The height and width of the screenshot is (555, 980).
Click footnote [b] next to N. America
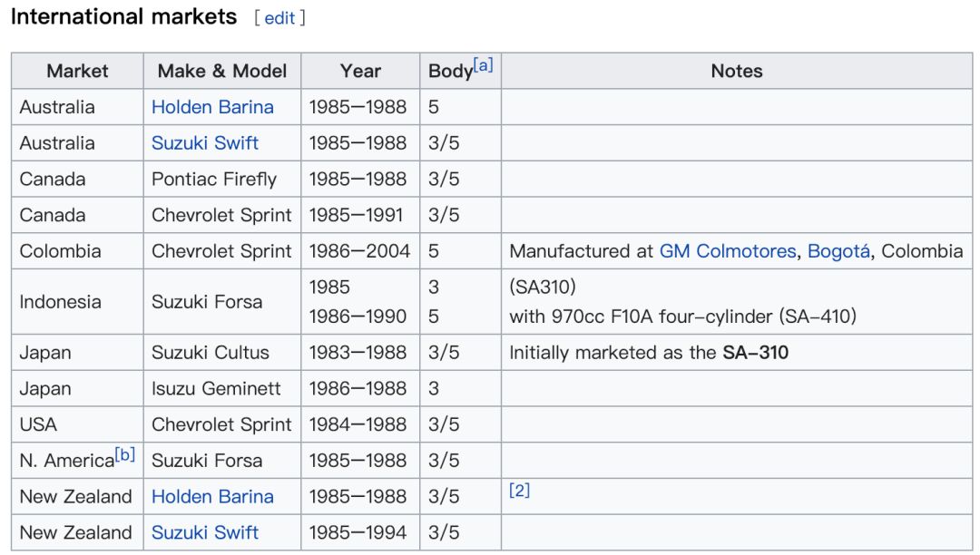coord(125,455)
